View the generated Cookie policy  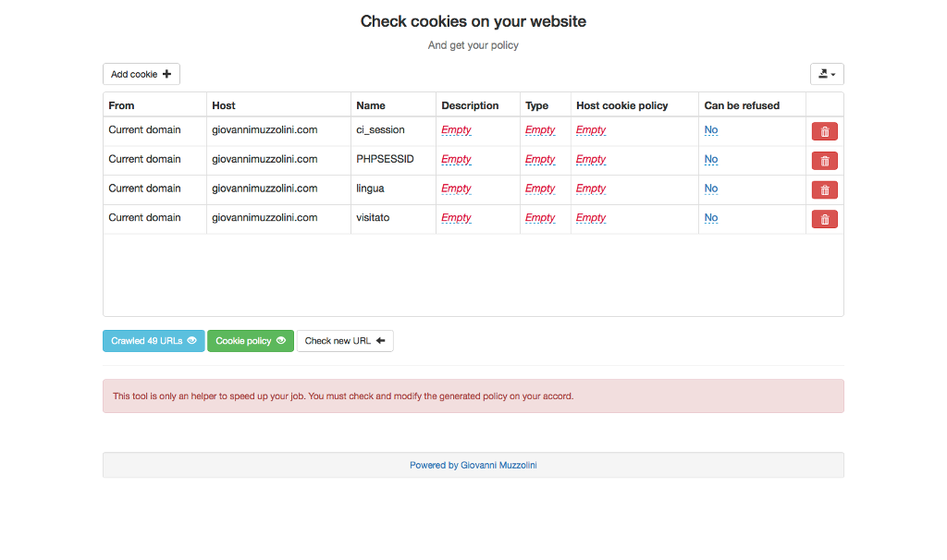point(250,341)
